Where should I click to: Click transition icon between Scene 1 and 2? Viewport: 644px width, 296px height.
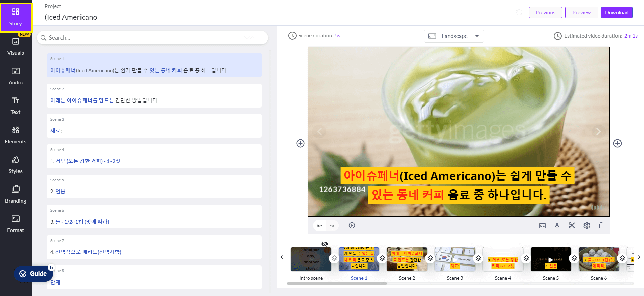tap(382, 258)
